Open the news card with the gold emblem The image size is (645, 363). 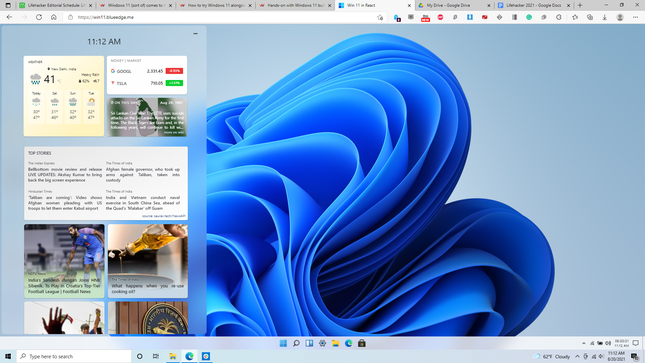click(x=148, y=318)
